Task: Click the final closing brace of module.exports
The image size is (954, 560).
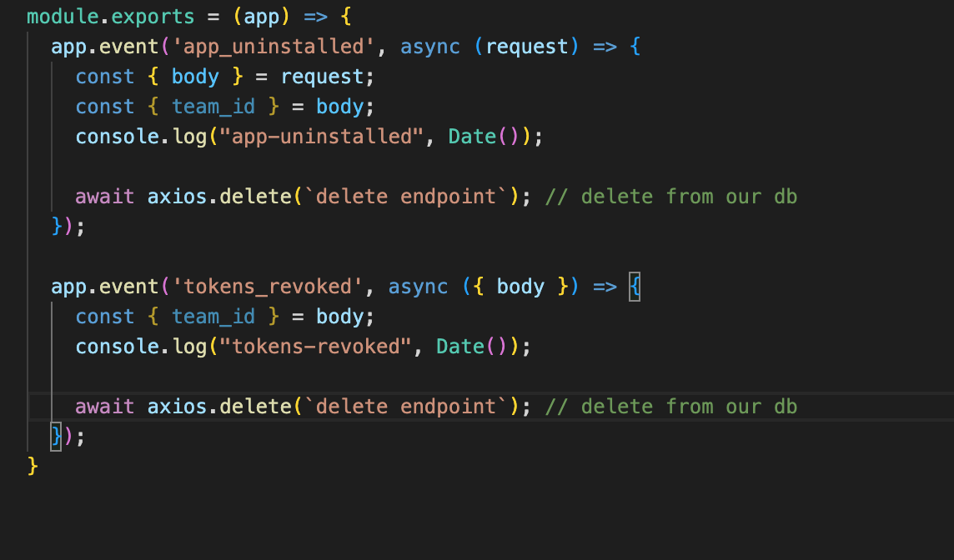Action: tap(32, 466)
